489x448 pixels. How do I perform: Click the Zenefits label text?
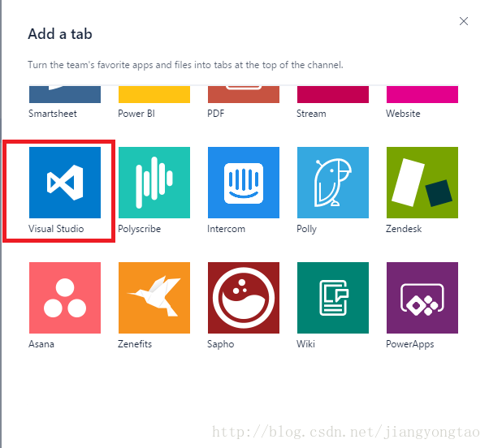coord(135,344)
